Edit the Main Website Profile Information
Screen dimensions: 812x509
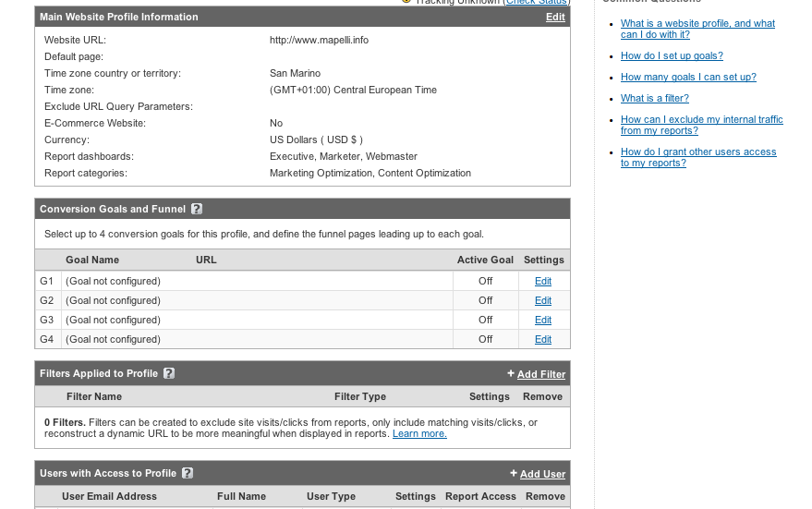tap(555, 17)
